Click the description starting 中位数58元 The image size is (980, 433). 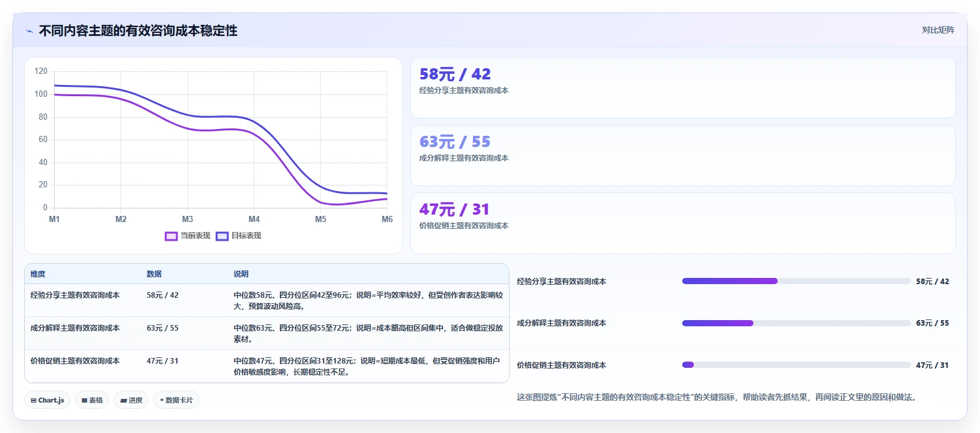pos(368,301)
